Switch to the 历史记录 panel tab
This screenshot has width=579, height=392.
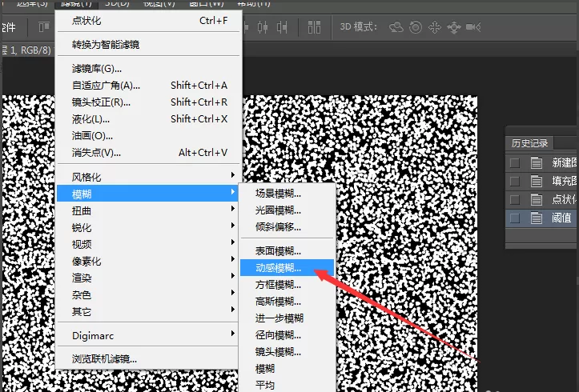click(x=529, y=143)
